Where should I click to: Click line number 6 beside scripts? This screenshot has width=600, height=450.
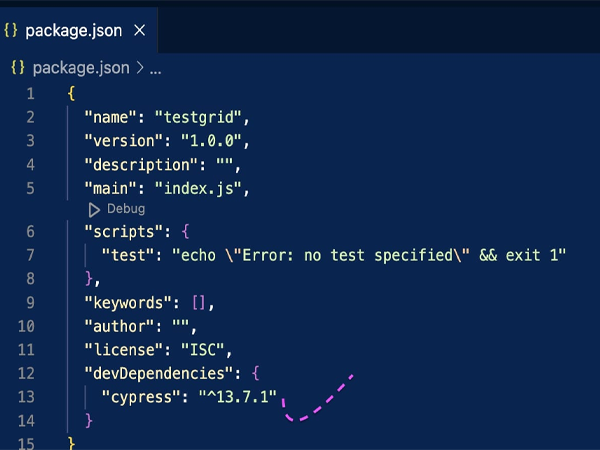[x=30, y=232]
